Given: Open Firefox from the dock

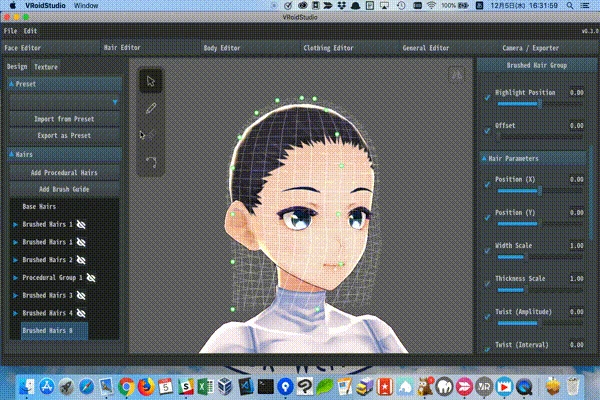Looking at the screenshot, I should pyautogui.click(x=146, y=387).
